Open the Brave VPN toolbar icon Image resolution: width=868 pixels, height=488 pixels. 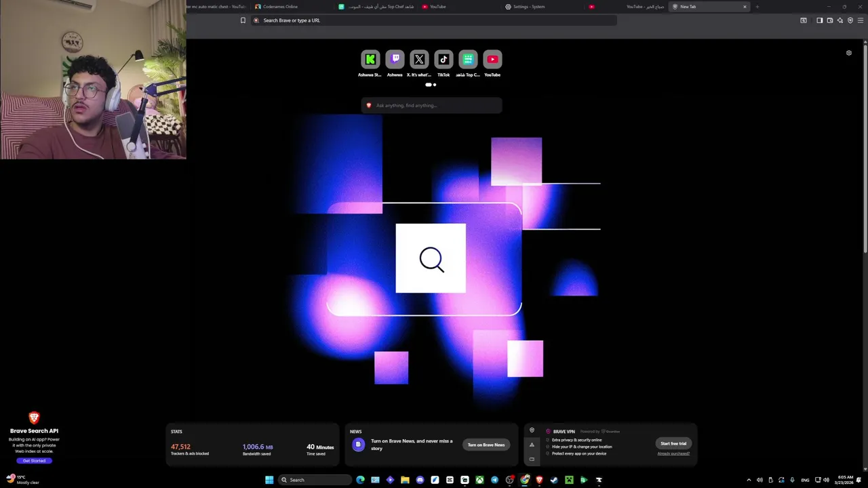tap(850, 20)
